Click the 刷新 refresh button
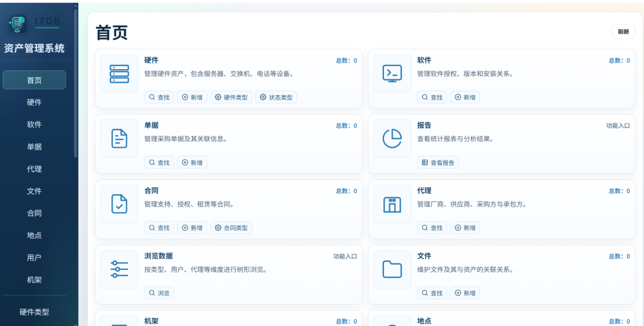This screenshot has height=326, width=644. pyautogui.click(x=624, y=32)
